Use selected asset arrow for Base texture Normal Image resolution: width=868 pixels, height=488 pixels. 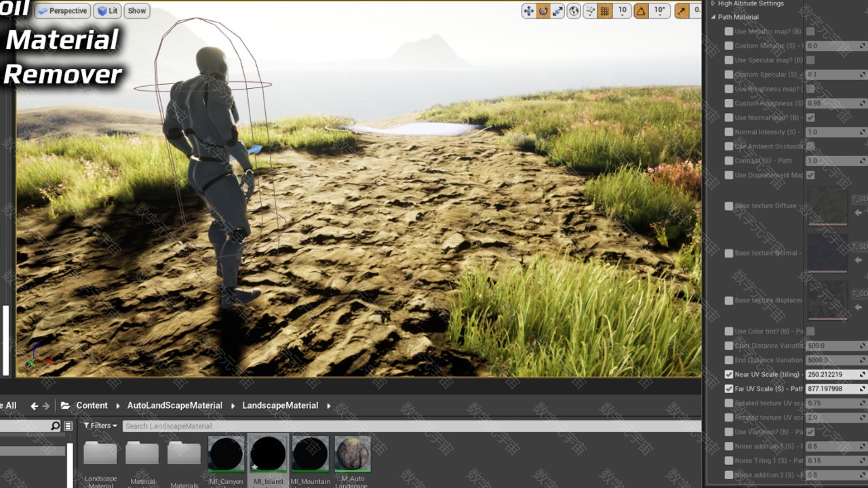858,260
